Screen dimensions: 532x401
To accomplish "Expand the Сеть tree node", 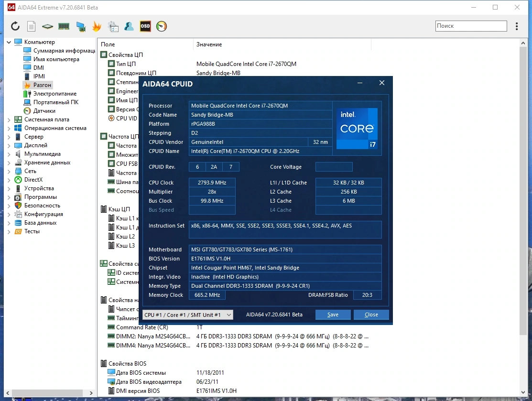I will (9, 171).
